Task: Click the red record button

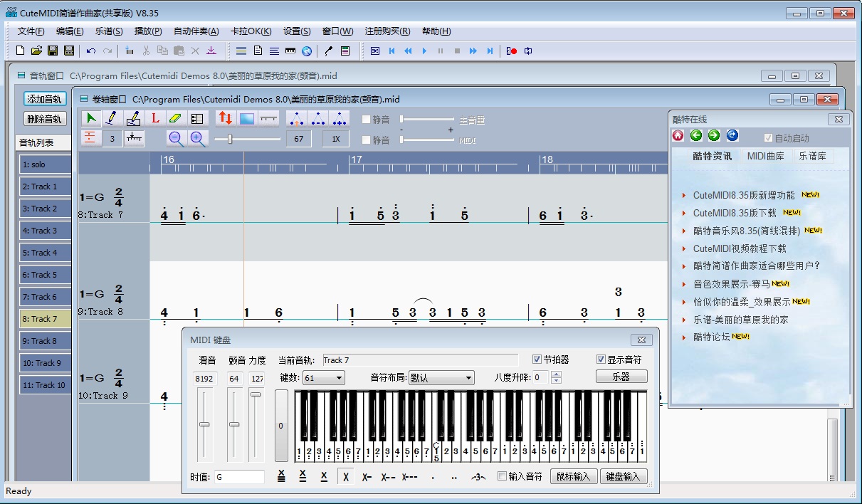Action: [512, 51]
